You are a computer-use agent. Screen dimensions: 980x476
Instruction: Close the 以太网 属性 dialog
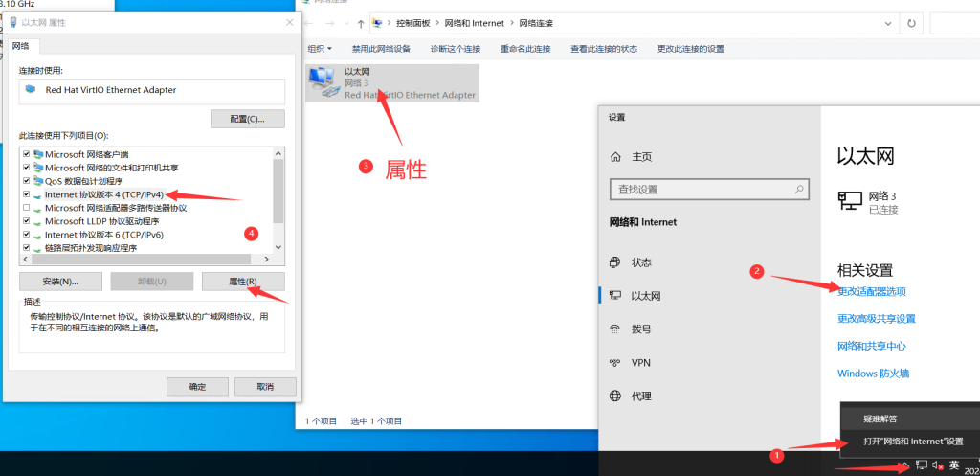[x=289, y=23]
